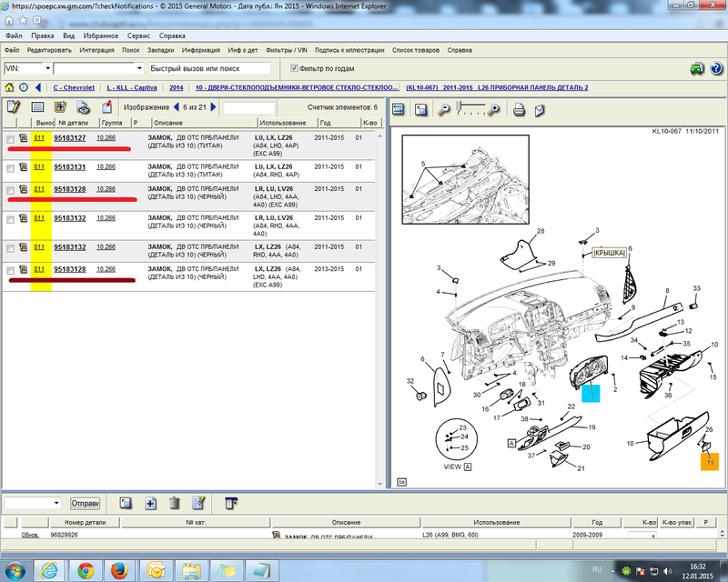Screen dimensions: 728x582
Task: Open note icon for part 95183131
Action: coord(24,166)
